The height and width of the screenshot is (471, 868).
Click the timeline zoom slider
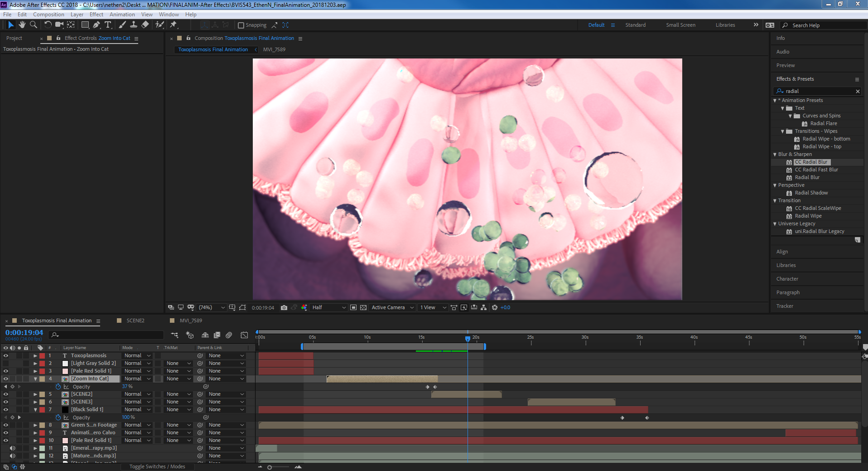pos(270,467)
